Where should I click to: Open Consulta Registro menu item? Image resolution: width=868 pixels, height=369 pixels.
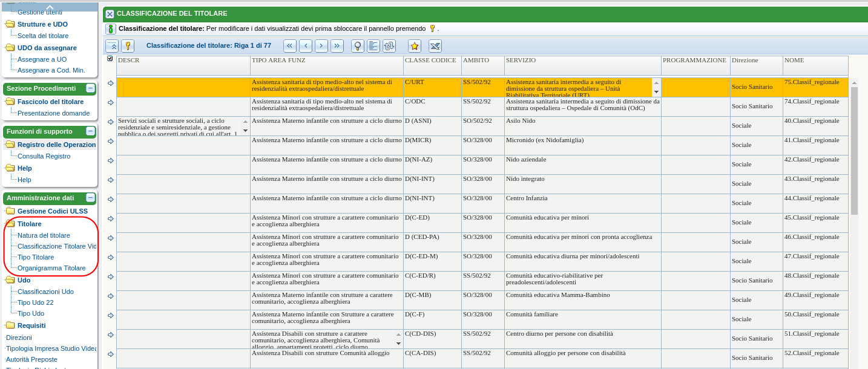(44, 156)
